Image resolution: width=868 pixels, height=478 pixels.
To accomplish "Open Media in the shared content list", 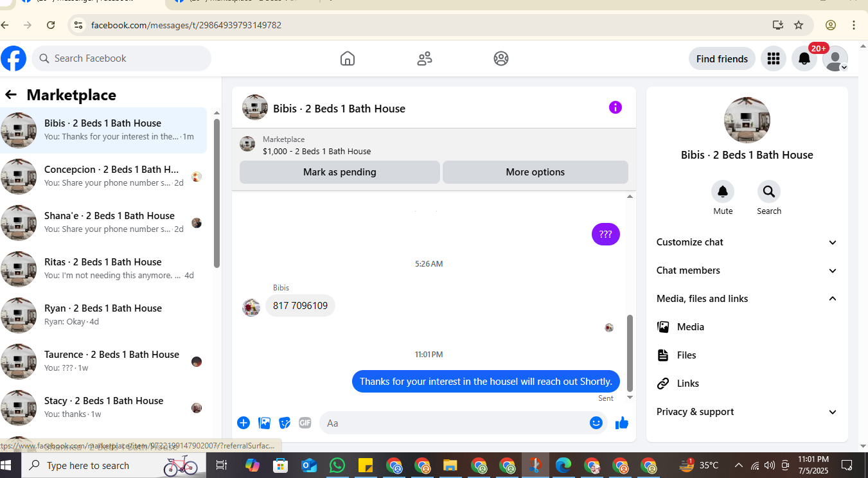I will tap(747, 327).
